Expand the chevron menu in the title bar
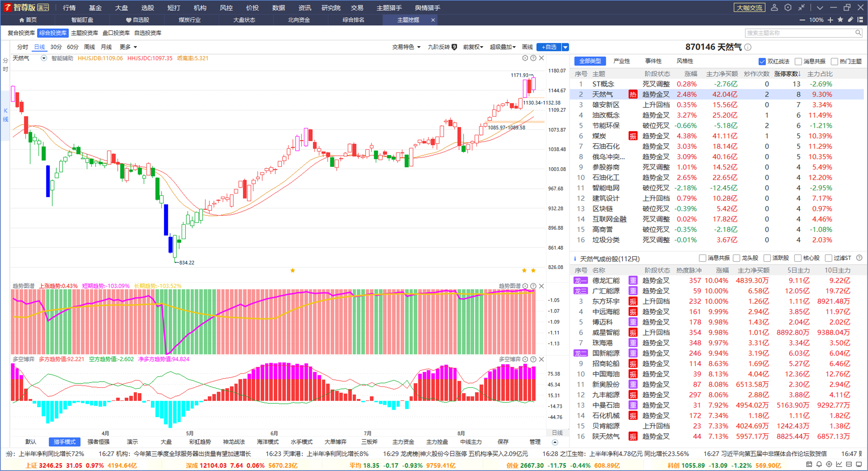This screenshot has height=471, width=868. coord(820,8)
